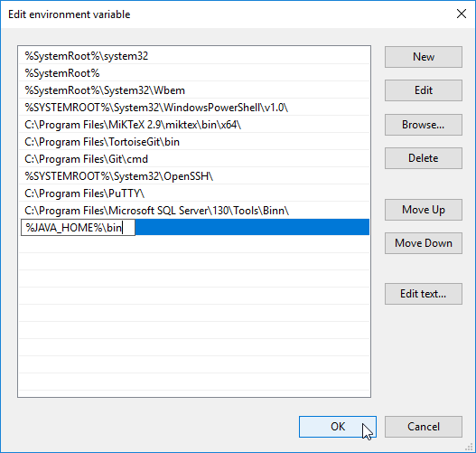Delete the selected path entry

424,158
